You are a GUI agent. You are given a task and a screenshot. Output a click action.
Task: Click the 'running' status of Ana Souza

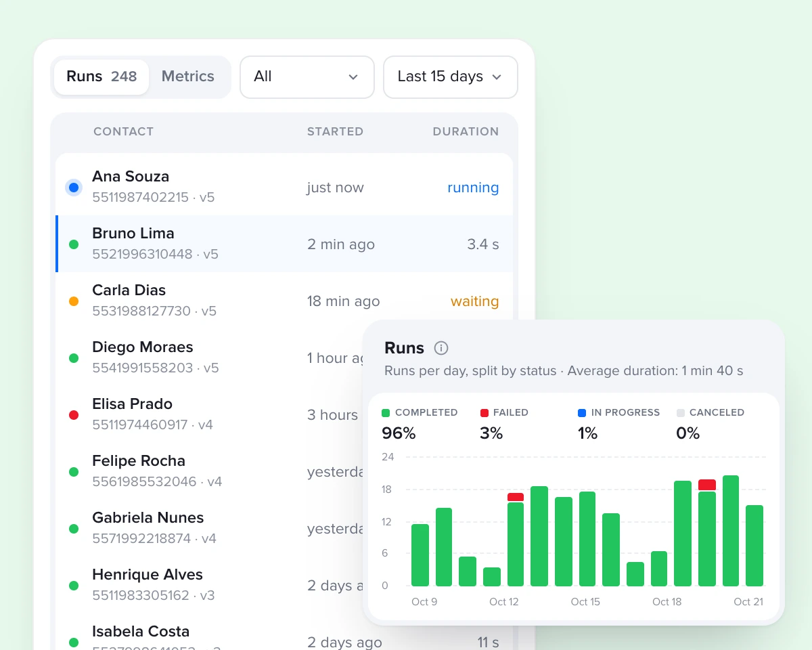(x=473, y=188)
